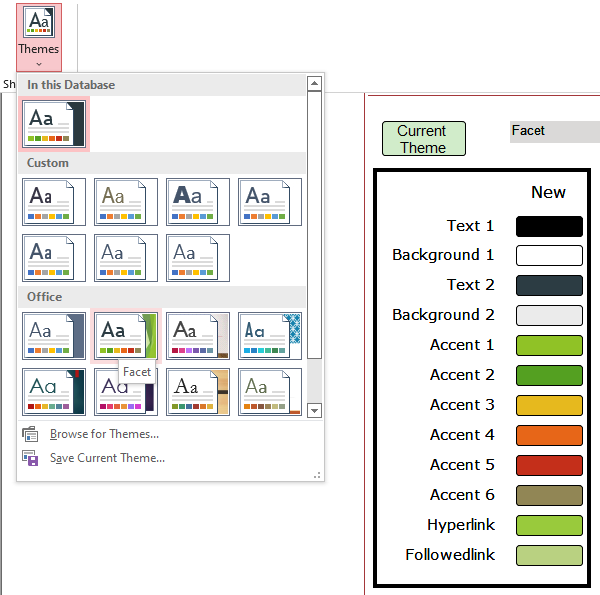The height and width of the screenshot is (595, 600).
Task: Pick the first Custom theme thumbnail
Action: coord(54,202)
